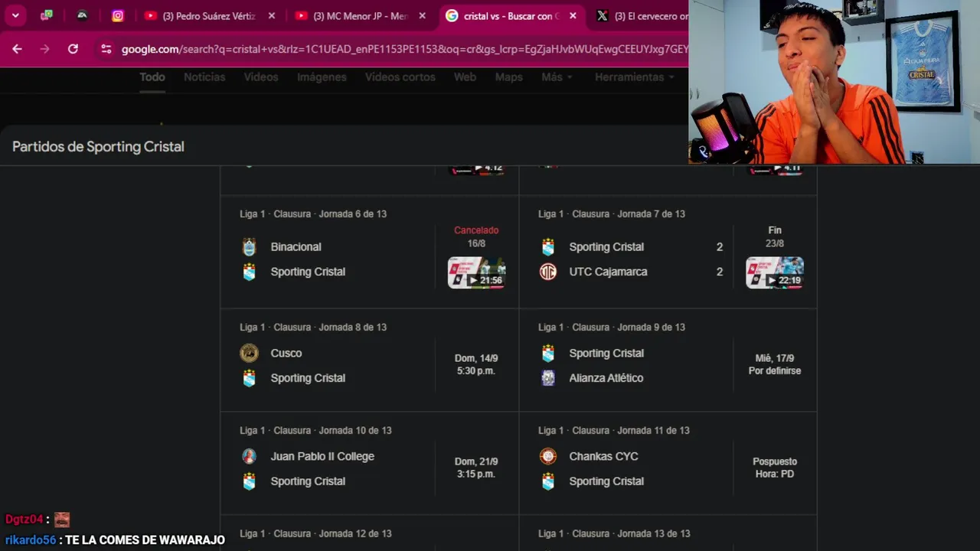
Task: Open the Alianza Atlético team name
Action: pyautogui.click(x=606, y=378)
